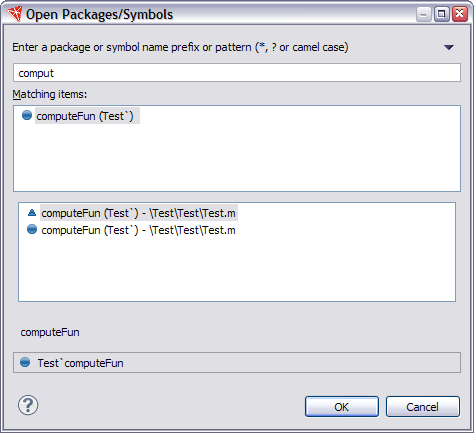The image size is (474, 433).
Task: Click the Wolfram Workbench logo in title bar
Action: coord(14,14)
